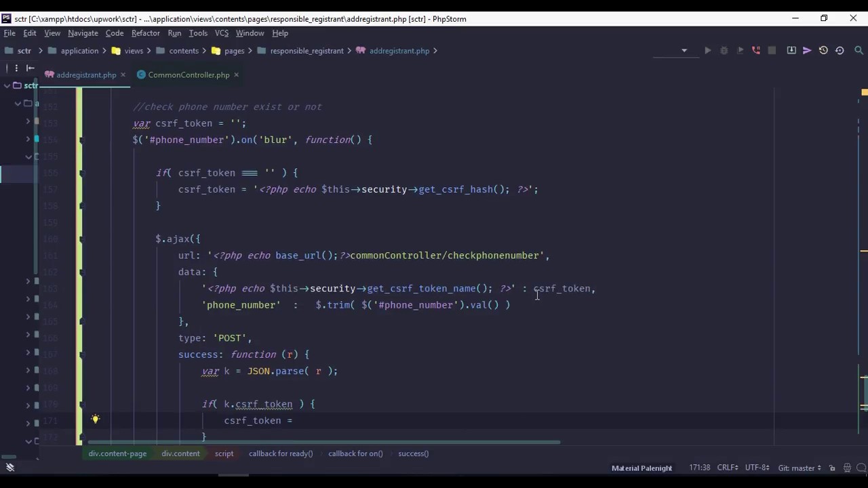Switch to CommonController.php tab
The width and height of the screenshot is (868, 488).
(189, 75)
